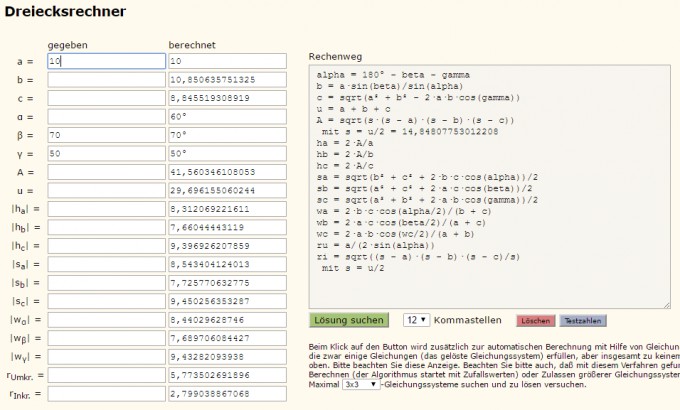Viewport: 680px width, 410px height.
Task: Open the Kommastellen dropdown showing 12
Action: [x=416, y=320]
